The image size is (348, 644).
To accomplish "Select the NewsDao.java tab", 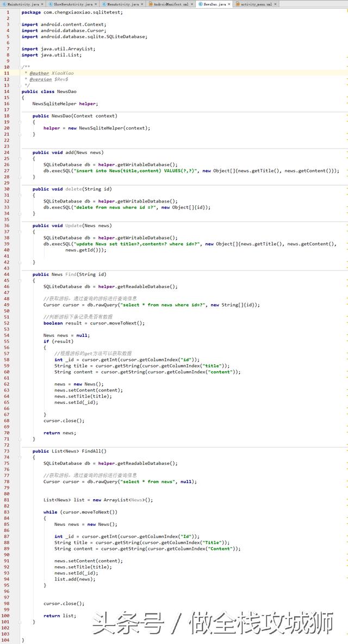I will click(x=215, y=4).
